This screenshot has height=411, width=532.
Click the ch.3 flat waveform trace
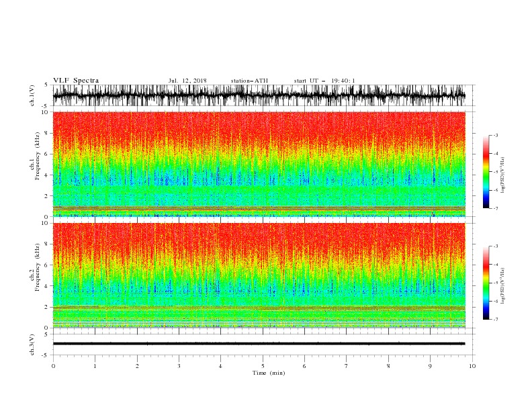259,344
